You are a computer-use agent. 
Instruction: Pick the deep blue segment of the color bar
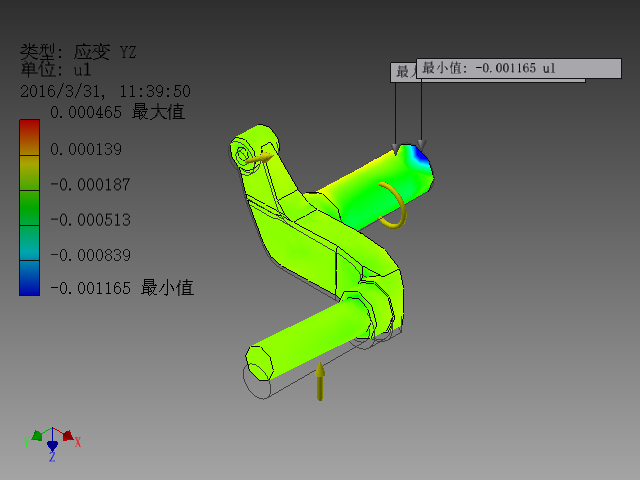coord(29,278)
